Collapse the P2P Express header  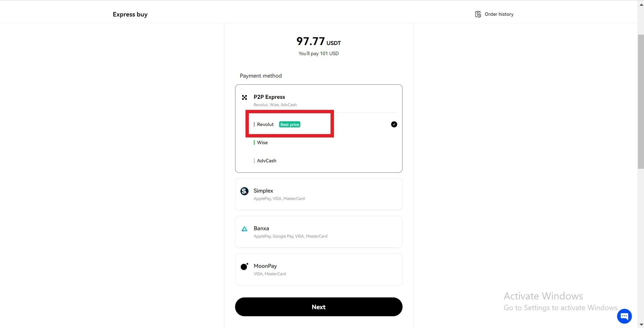coord(318,100)
